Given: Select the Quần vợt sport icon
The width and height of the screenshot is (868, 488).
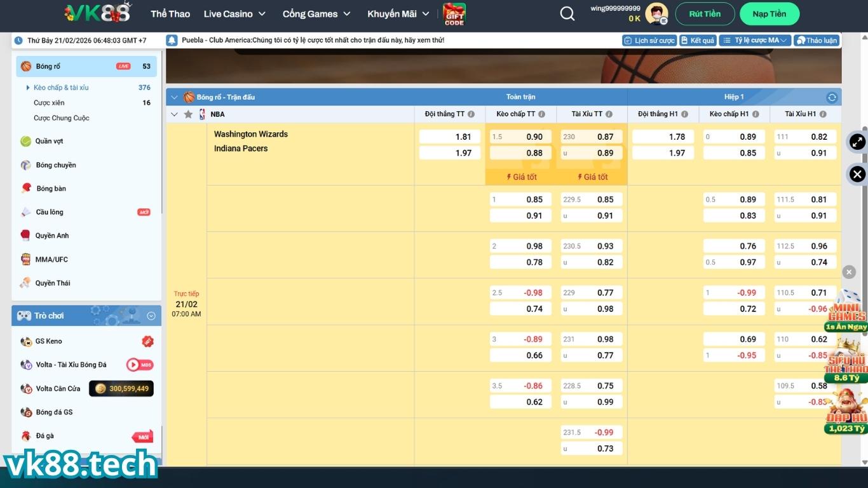Looking at the screenshot, I should pos(26,141).
